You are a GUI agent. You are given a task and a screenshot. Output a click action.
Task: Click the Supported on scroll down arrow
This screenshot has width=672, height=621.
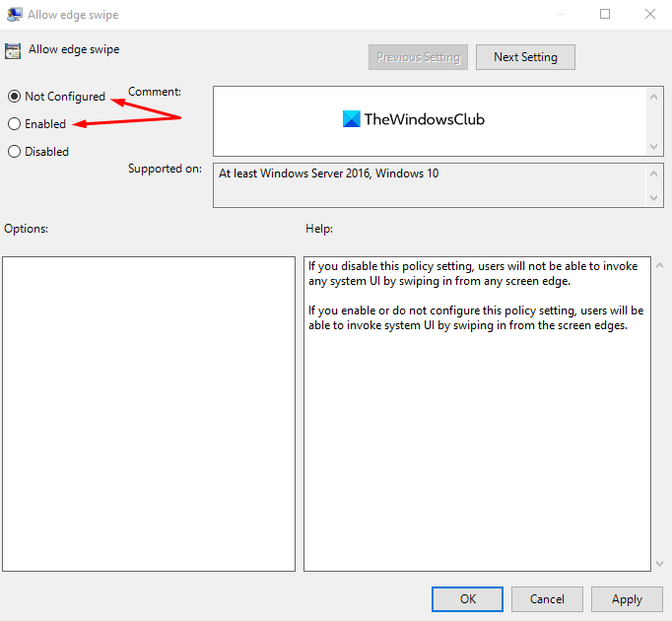(x=653, y=198)
